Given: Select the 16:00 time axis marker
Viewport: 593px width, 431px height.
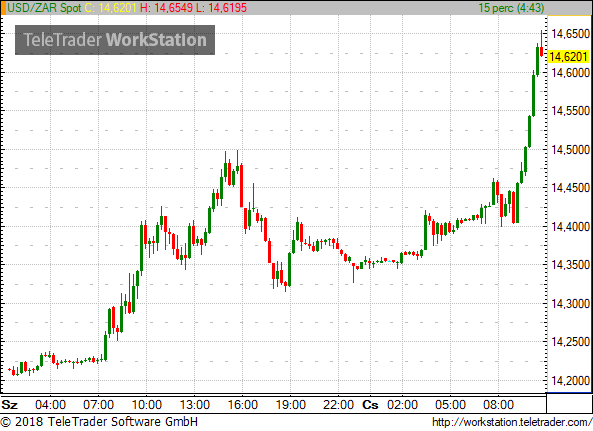Looking at the screenshot, I should click(x=242, y=405).
